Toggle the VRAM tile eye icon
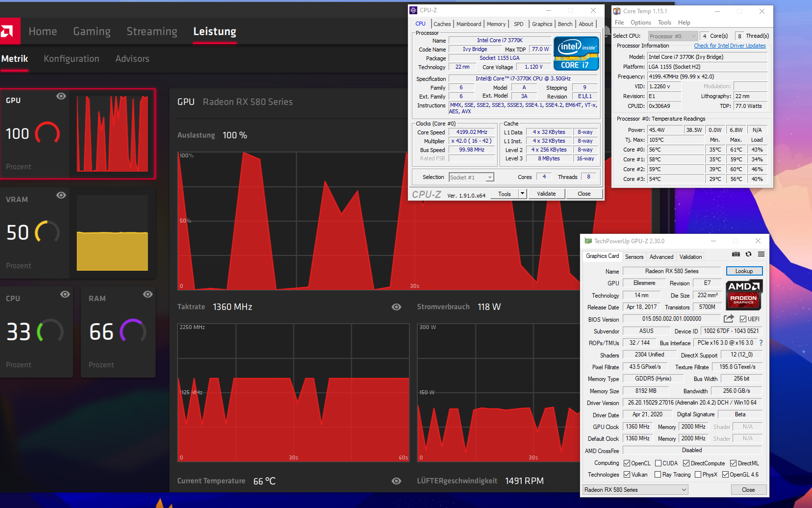This screenshot has width=812, height=508. [61, 195]
